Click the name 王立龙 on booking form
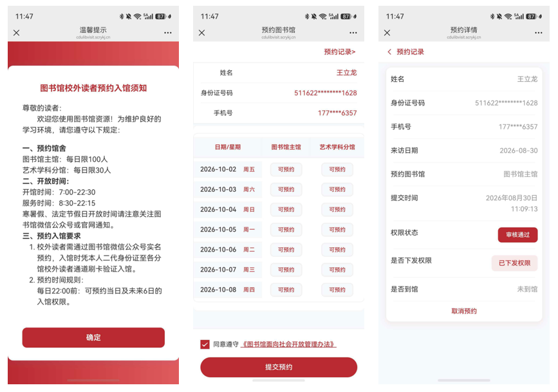Viewport: 558px width, 392px height. (x=347, y=73)
